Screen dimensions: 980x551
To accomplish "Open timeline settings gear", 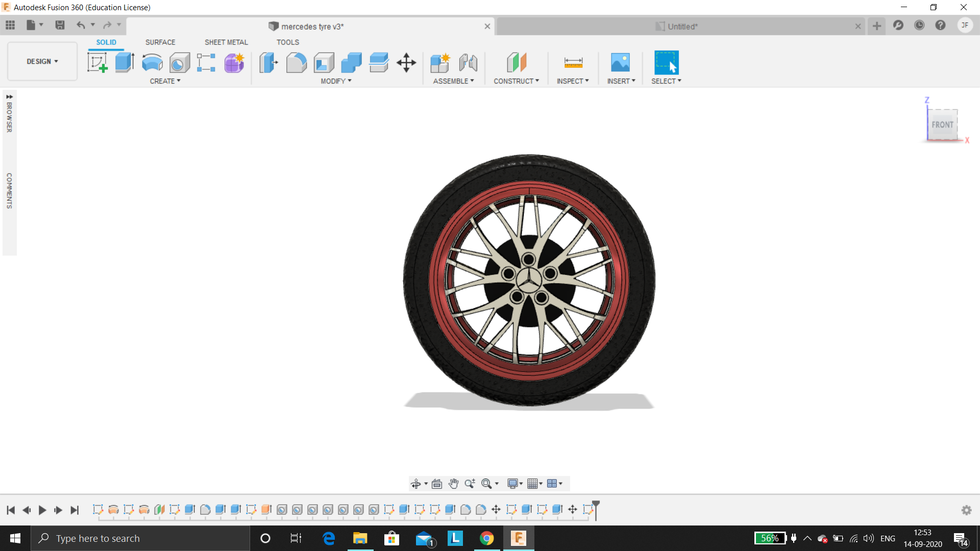I will [x=966, y=510].
